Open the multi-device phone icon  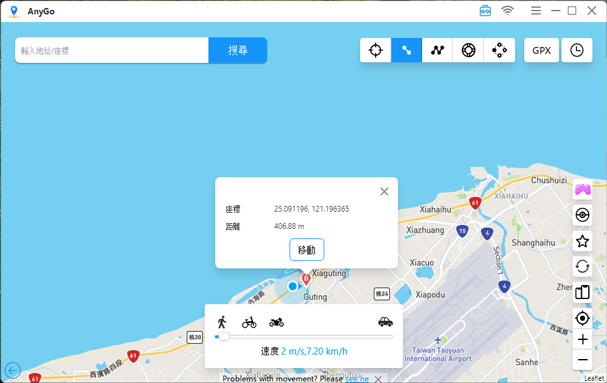tap(582, 292)
